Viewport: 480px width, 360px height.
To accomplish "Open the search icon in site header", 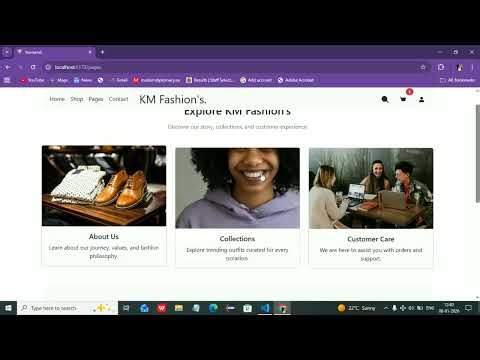I will [x=385, y=99].
